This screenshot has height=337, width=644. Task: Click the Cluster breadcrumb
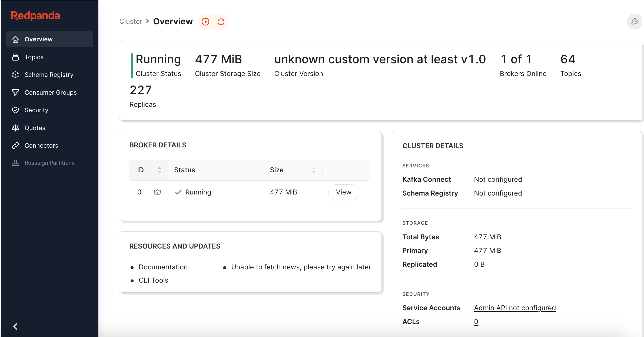(131, 21)
